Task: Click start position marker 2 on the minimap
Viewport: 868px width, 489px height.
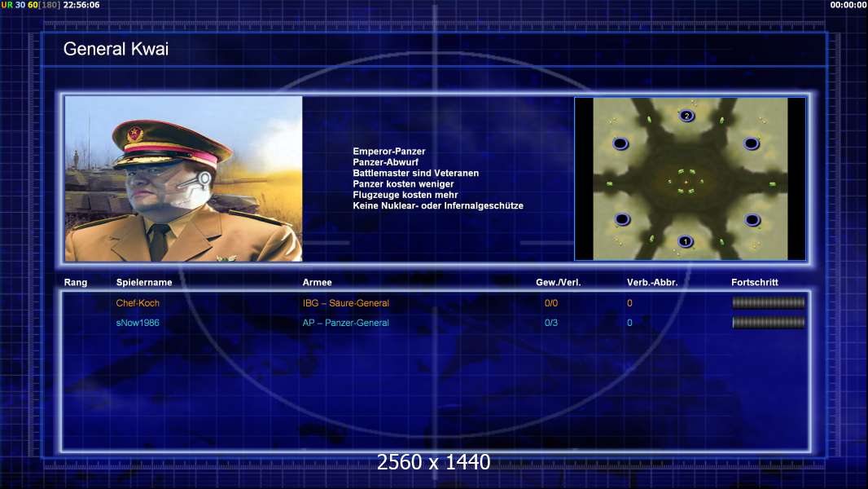Action: pyautogui.click(x=686, y=116)
